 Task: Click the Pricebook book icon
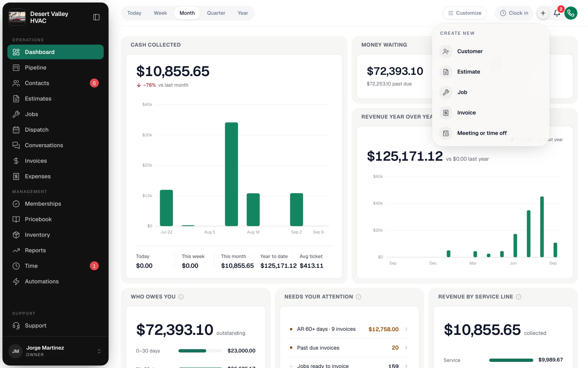coord(16,219)
